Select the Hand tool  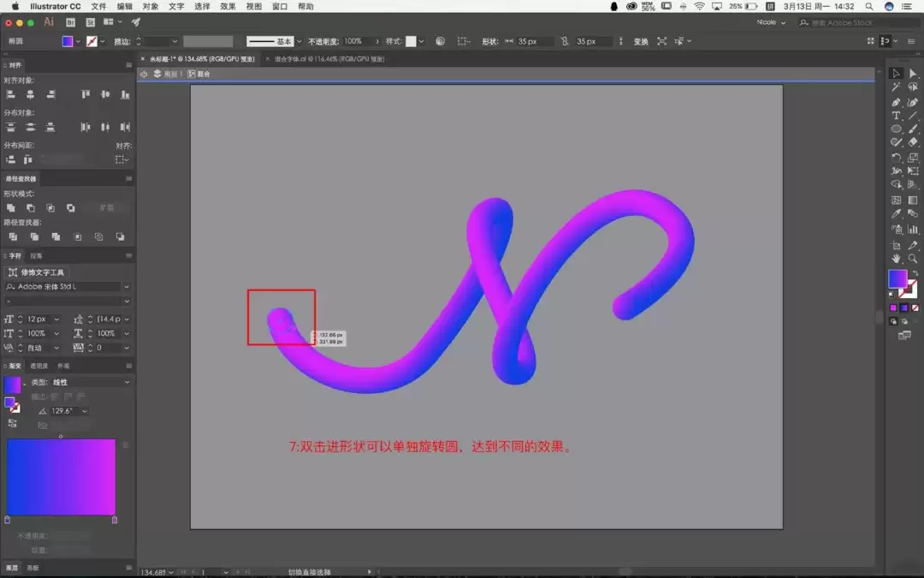896,259
